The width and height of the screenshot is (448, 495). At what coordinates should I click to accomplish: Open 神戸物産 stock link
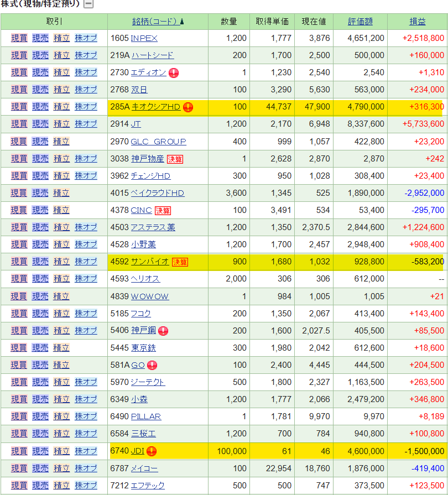tap(148, 159)
